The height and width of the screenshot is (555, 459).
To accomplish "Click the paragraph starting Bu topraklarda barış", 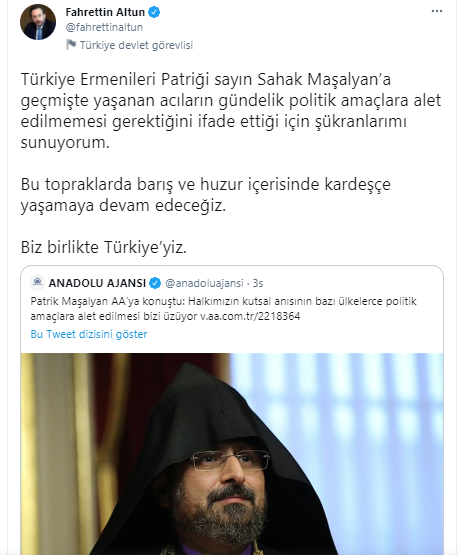I will 206,195.
